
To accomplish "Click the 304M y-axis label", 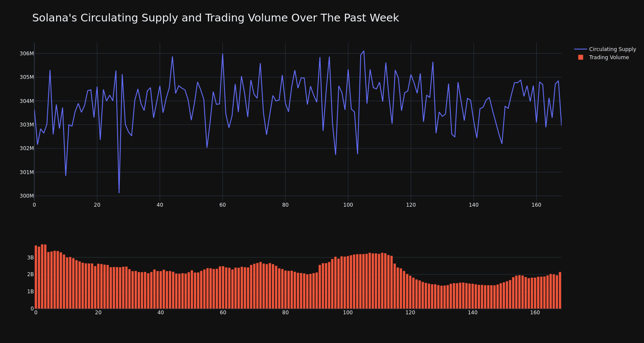I will tap(27, 101).
